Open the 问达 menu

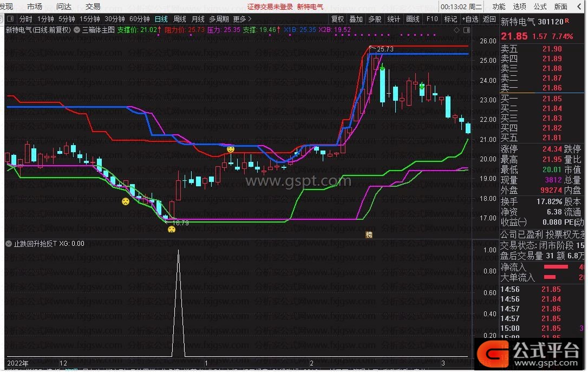point(64,6)
